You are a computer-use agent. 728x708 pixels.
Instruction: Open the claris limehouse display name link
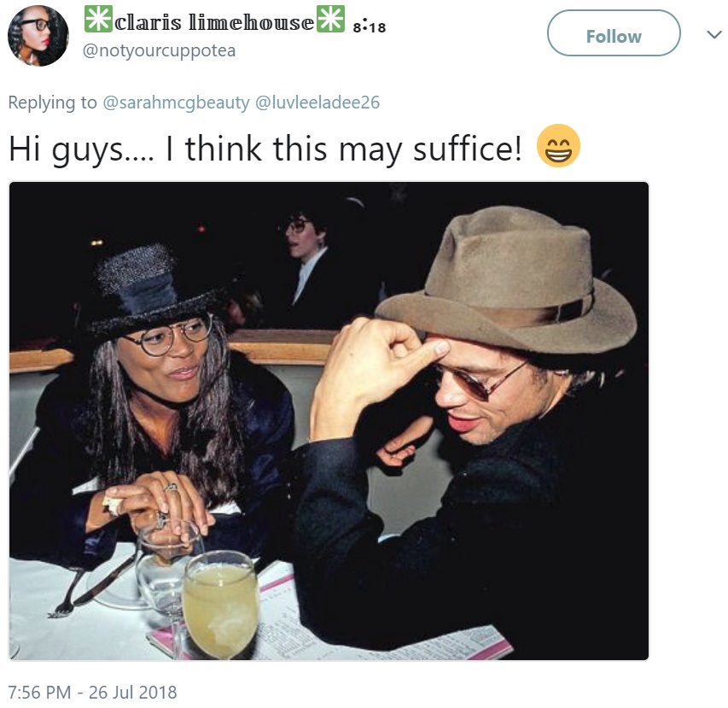[x=214, y=22]
